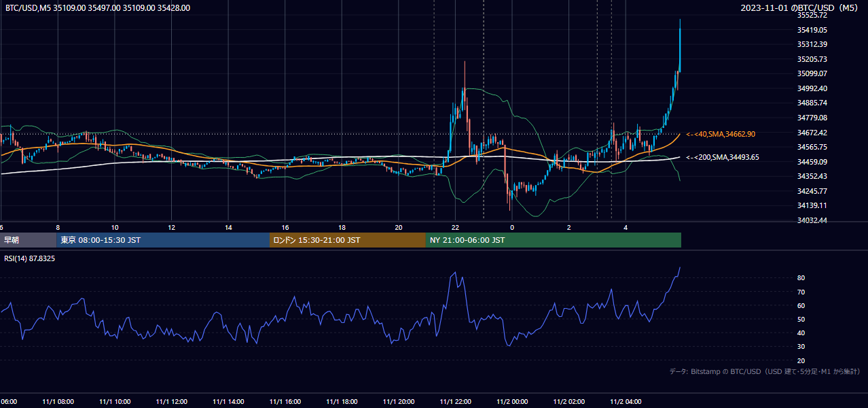
Task: Click hour label 14 on price chart axis
Action: [x=228, y=227]
